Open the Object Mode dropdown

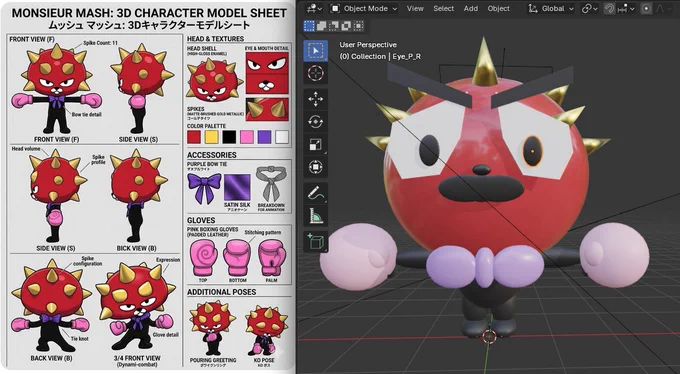[364, 8]
